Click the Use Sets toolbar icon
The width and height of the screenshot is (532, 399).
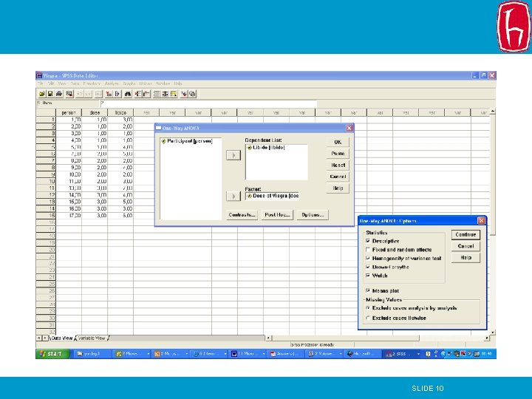click(192, 94)
